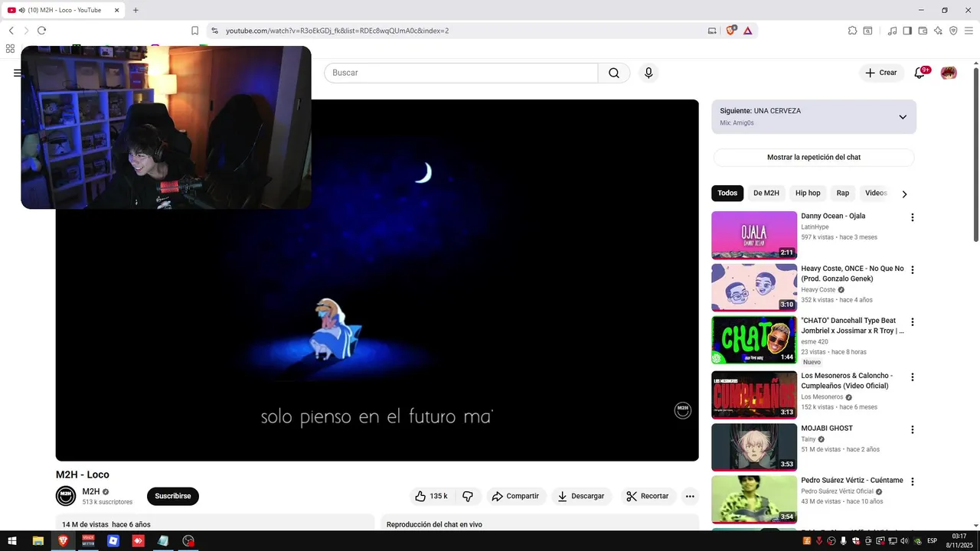Switch to the M2H - Loco browser tab
Image resolution: width=980 pixels, height=551 pixels.
click(x=64, y=10)
